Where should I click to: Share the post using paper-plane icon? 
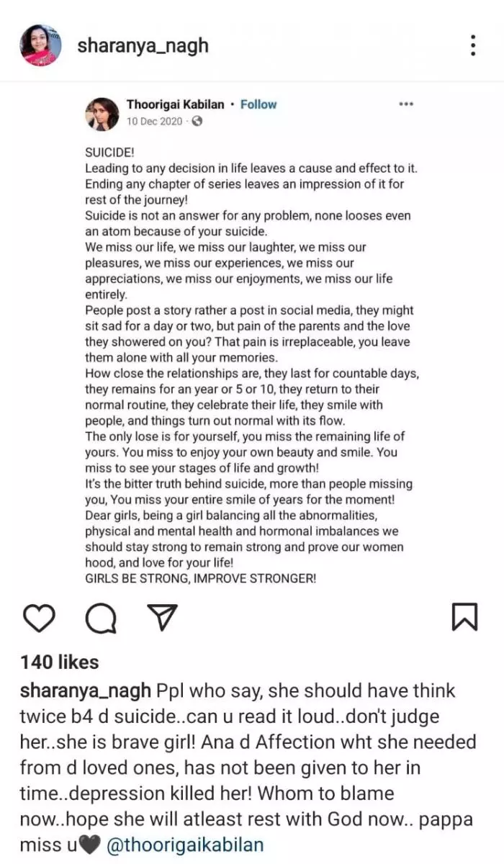point(159,618)
